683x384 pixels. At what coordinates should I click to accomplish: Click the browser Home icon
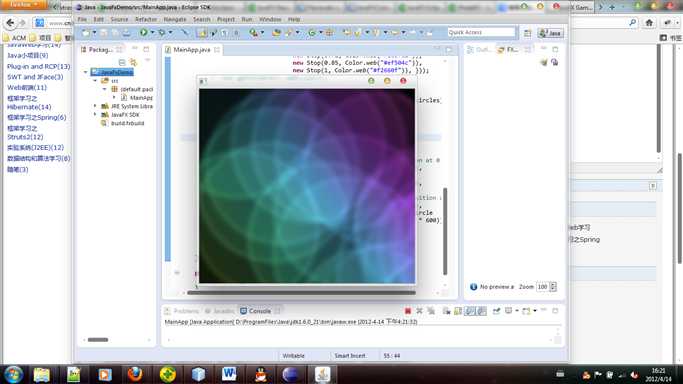[649, 23]
